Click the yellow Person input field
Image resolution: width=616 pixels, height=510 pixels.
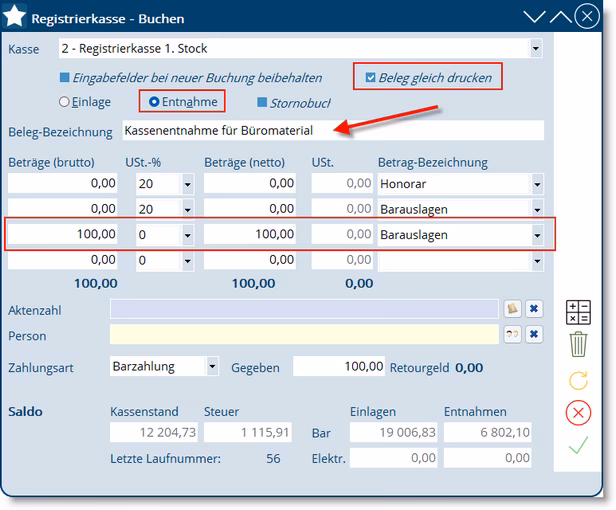pos(304,334)
